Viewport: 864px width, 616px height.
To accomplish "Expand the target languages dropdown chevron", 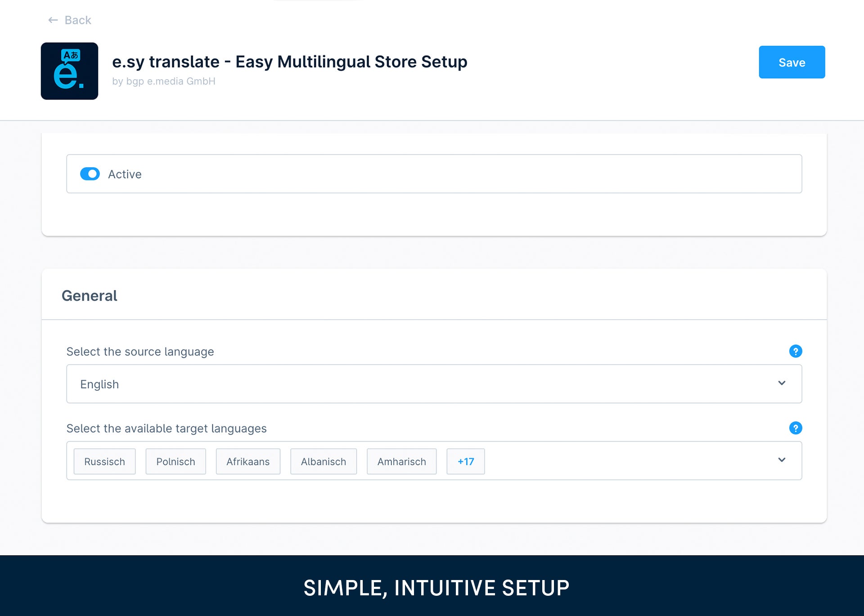I will pos(782,460).
